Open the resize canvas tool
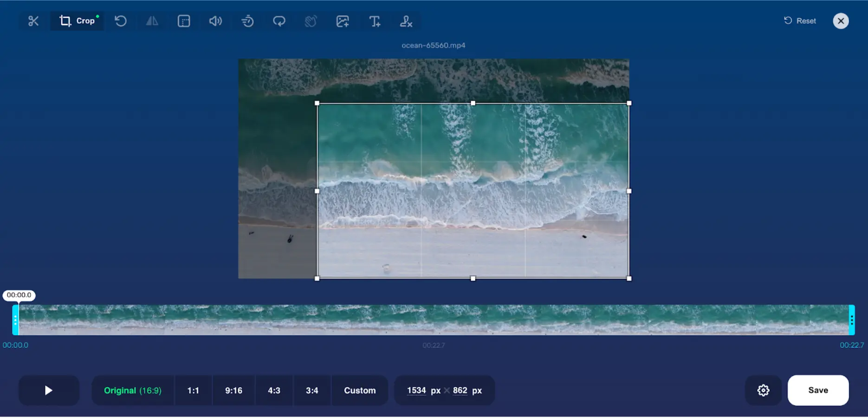Screen dimensions: 868x418 [x=184, y=21]
